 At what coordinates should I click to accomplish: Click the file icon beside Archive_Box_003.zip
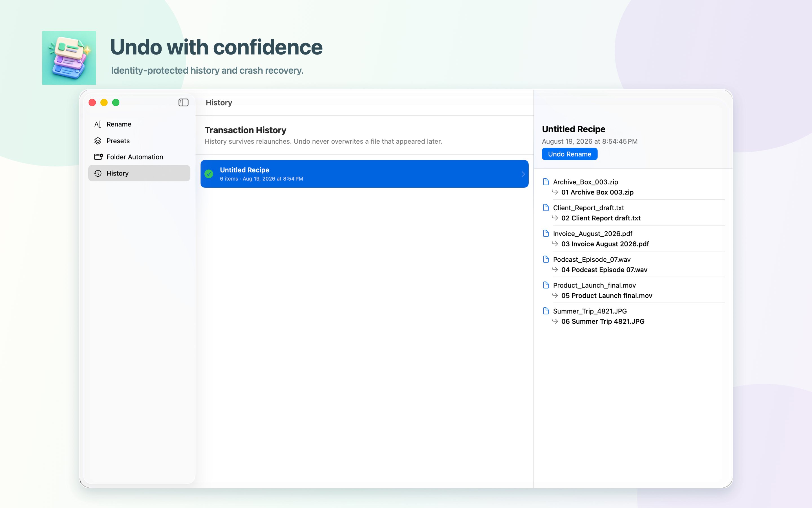click(546, 182)
